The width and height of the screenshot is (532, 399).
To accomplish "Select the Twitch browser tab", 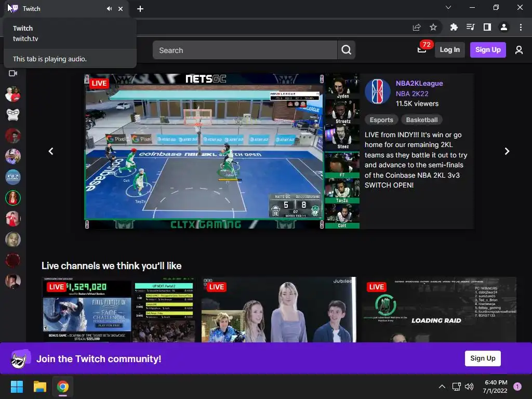I will (66, 9).
